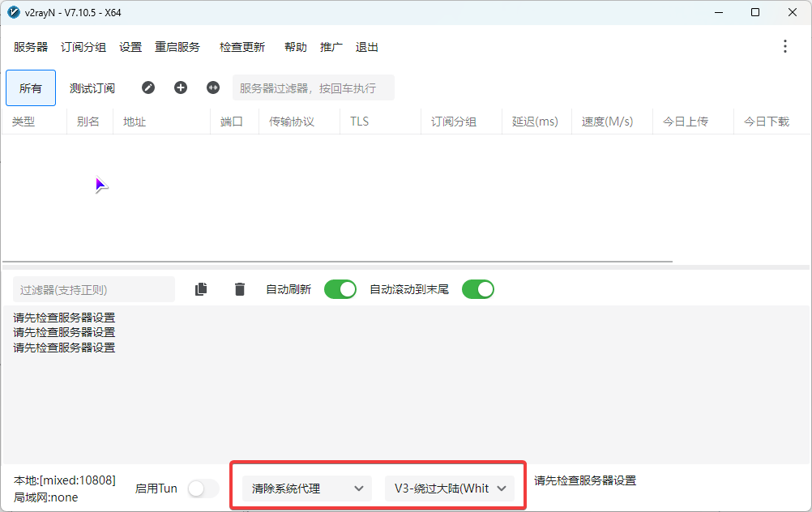Click 帮助 in the menu bar

click(x=296, y=47)
